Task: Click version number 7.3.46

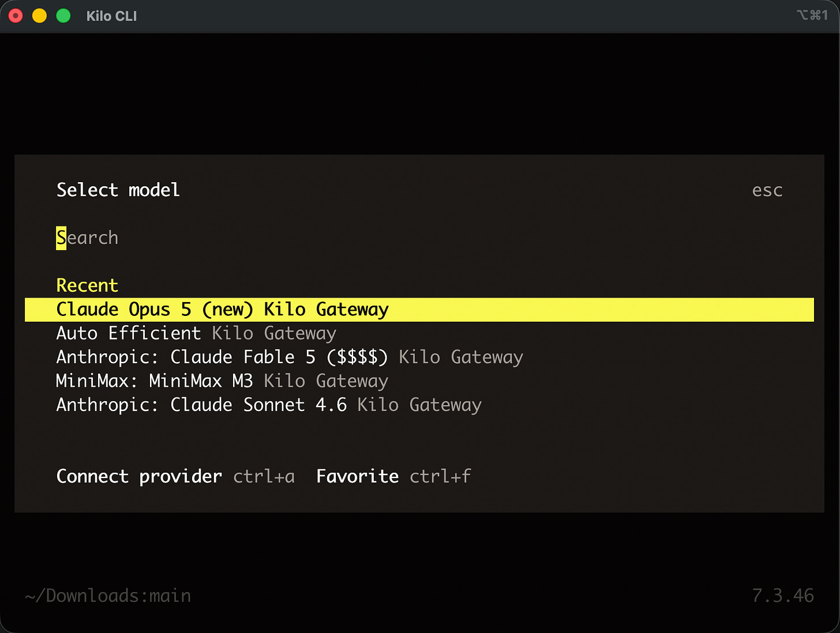Action: 783,596
